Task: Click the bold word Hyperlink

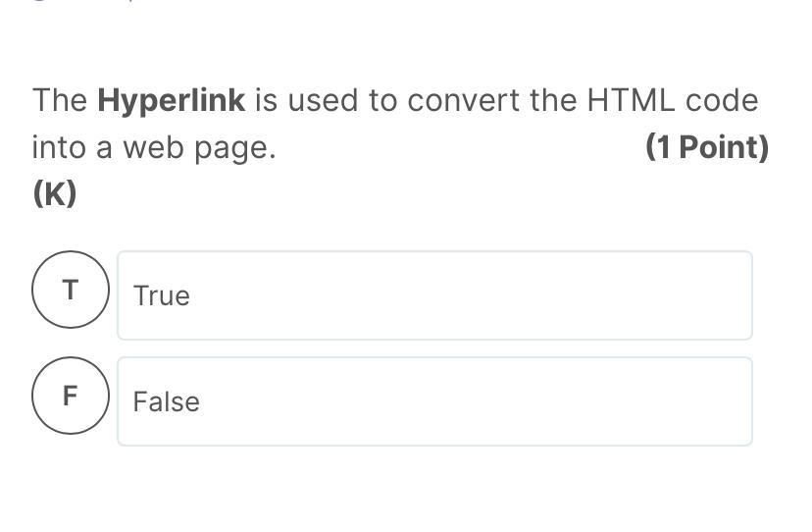Action: 172,101
